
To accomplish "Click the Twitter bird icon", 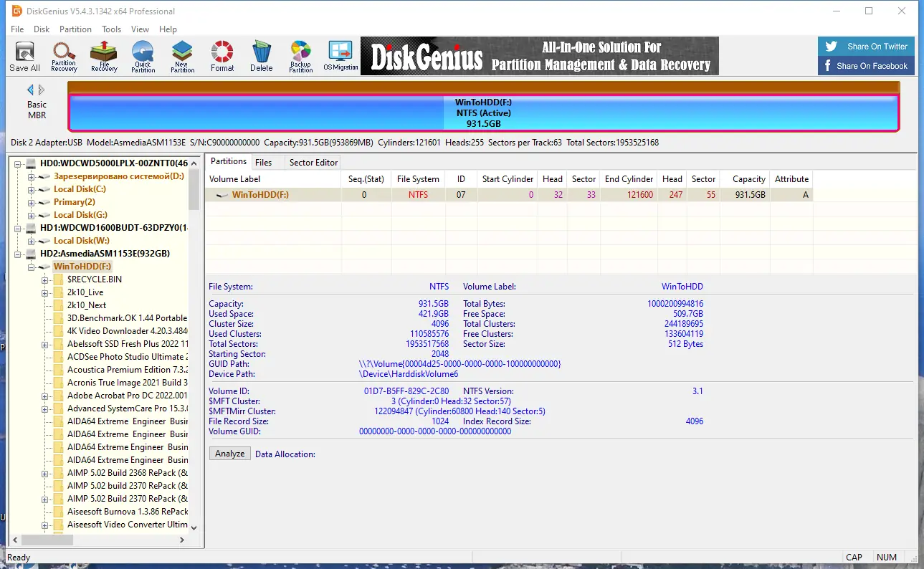I will click(831, 46).
